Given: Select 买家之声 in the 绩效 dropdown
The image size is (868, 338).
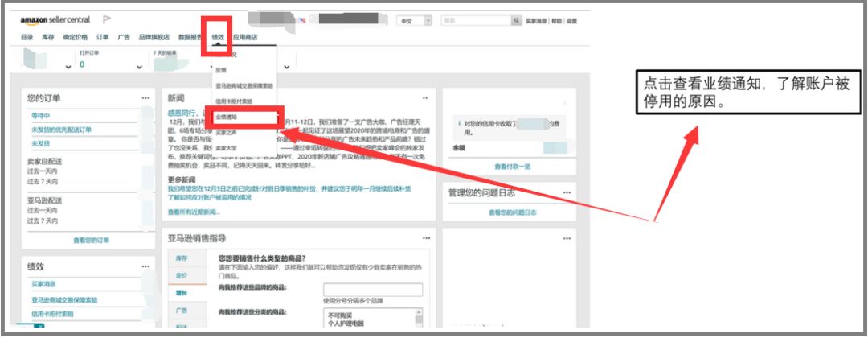Looking at the screenshot, I should coord(226,133).
